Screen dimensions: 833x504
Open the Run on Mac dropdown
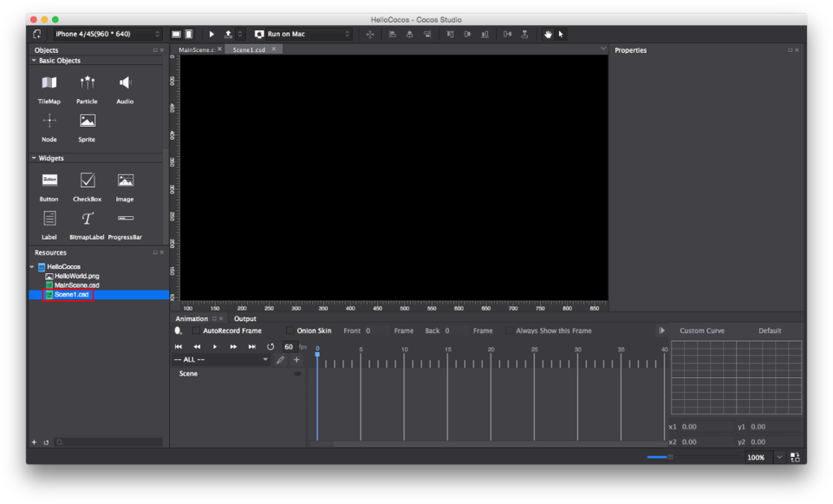coord(303,34)
